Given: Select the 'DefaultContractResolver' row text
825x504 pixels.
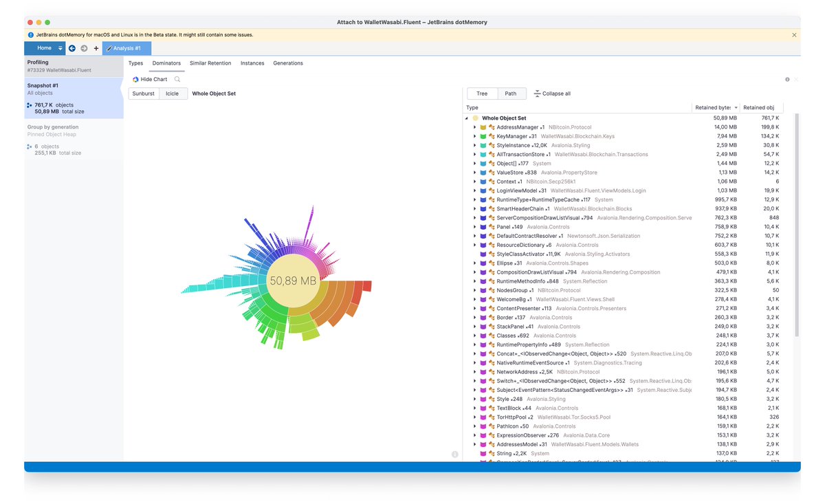Looking at the screenshot, I should point(527,236).
